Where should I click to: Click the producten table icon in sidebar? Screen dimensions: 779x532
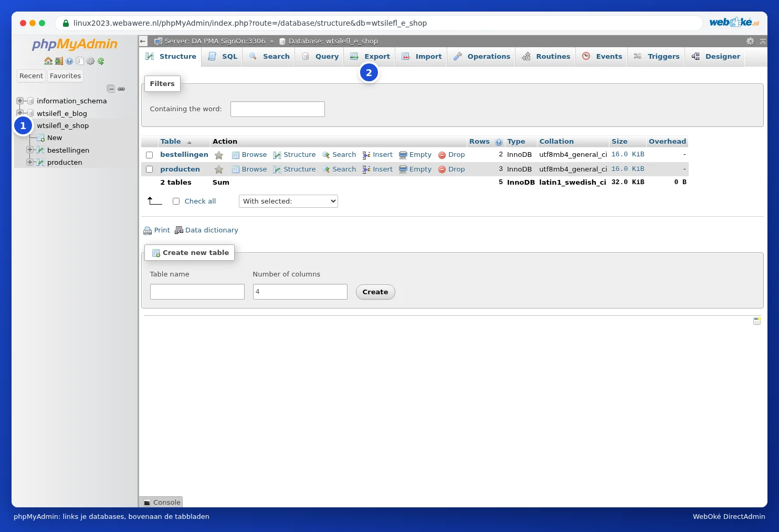pyautogui.click(x=40, y=162)
